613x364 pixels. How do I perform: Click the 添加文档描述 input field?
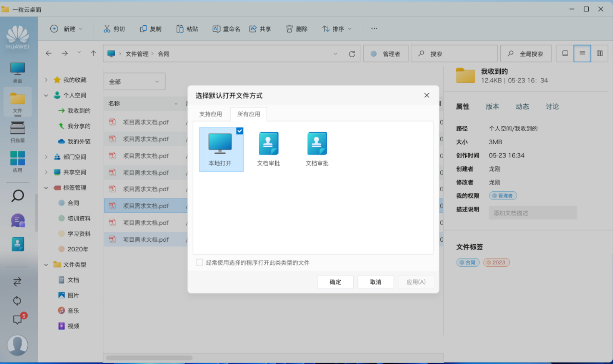point(533,213)
